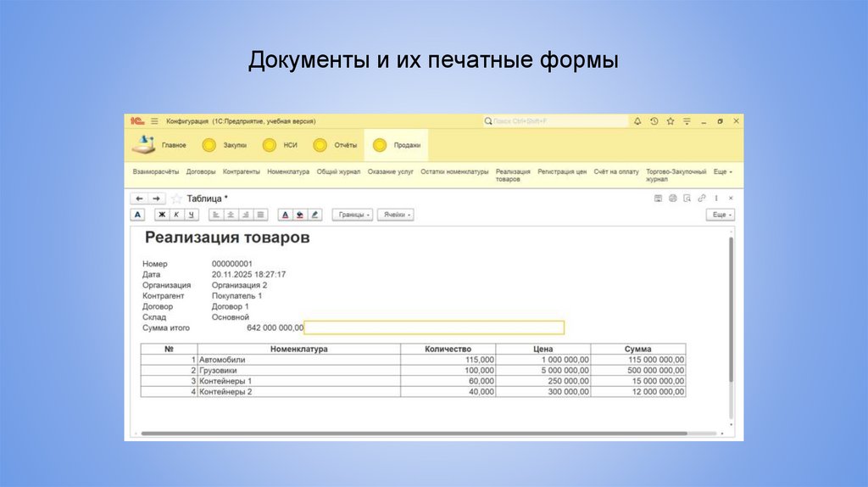Open Главное section
Image resolution: width=868 pixels, height=487 pixels.
pyautogui.click(x=159, y=145)
